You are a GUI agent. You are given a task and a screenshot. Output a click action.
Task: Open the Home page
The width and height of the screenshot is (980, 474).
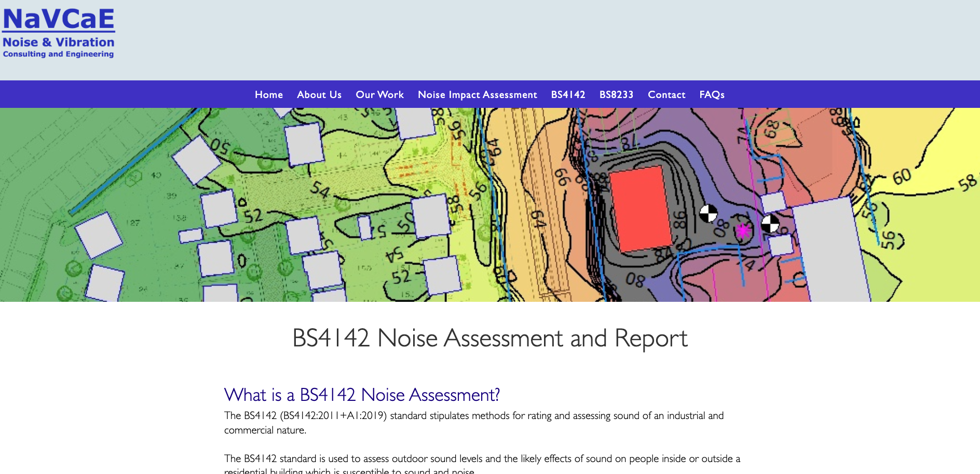point(268,94)
